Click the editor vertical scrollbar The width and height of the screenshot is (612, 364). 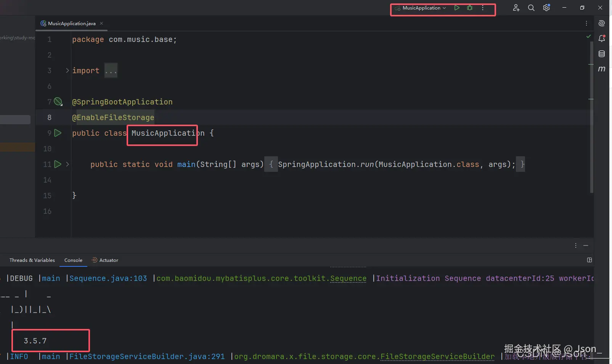point(591,116)
